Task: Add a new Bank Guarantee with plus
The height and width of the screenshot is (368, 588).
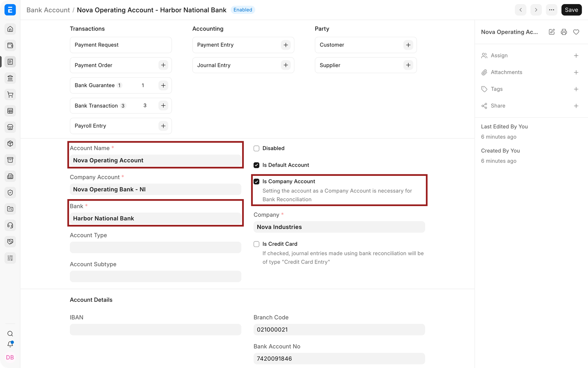Action: click(163, 85)
